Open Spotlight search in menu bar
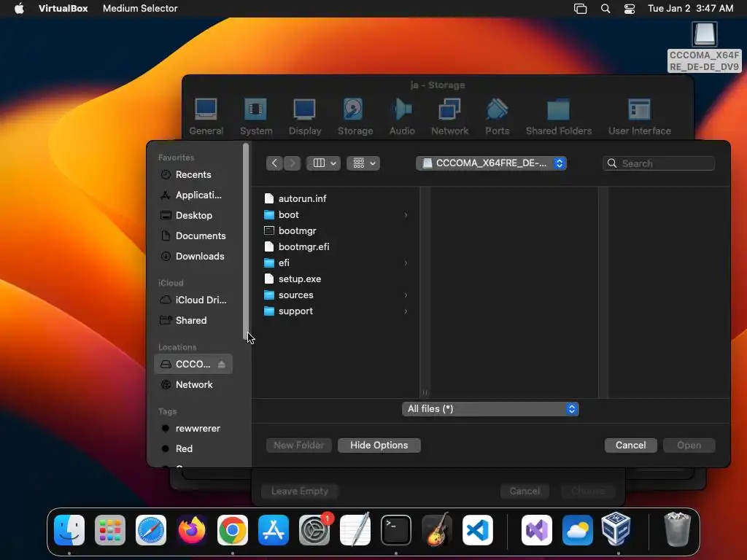Screen dimensions: 747x560 tap(605, 9)
